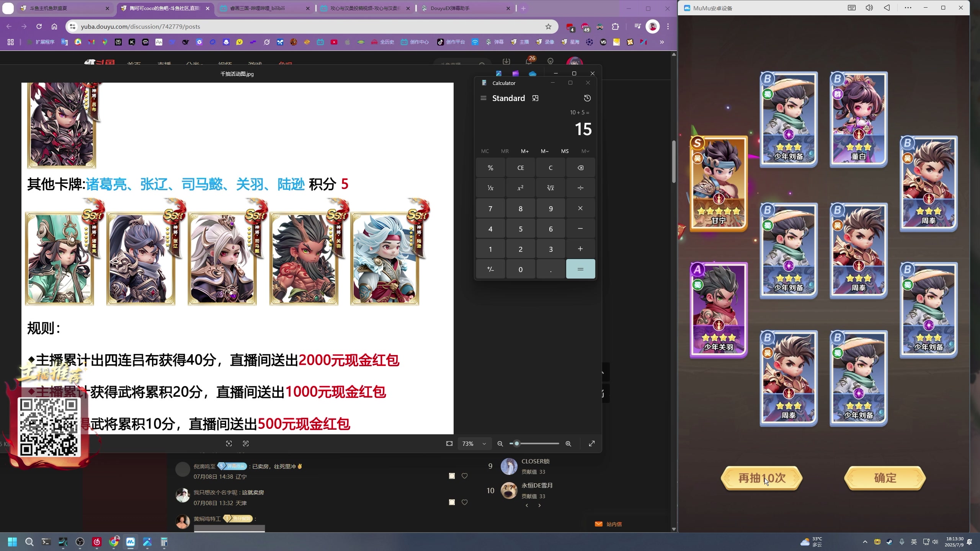Open MuMu more options ellipsis

908,8
